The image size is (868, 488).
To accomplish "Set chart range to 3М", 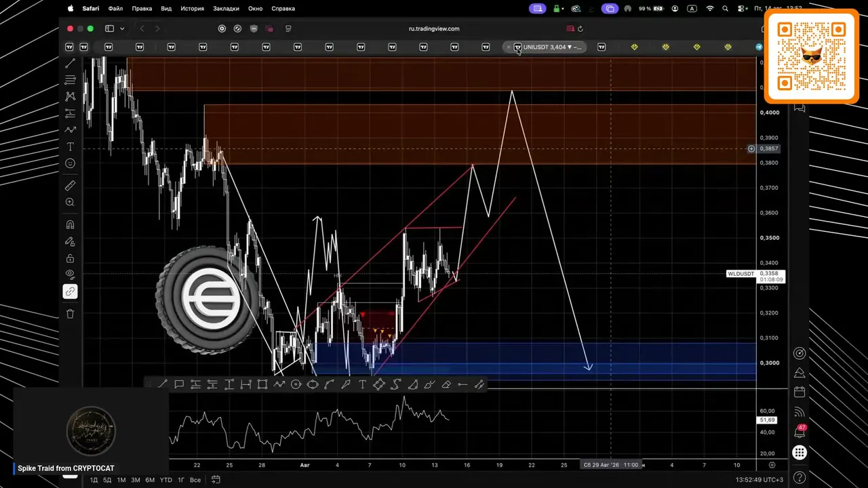I will (136, 480).
